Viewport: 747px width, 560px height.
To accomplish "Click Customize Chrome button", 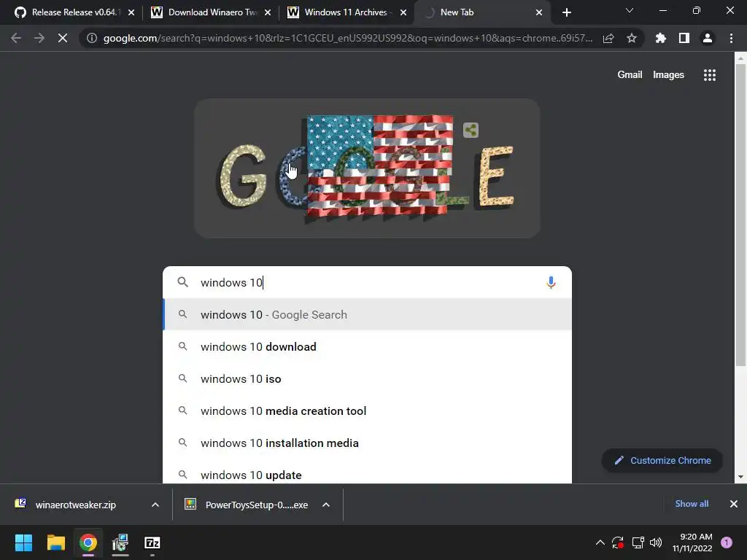I will pos(662,461).
